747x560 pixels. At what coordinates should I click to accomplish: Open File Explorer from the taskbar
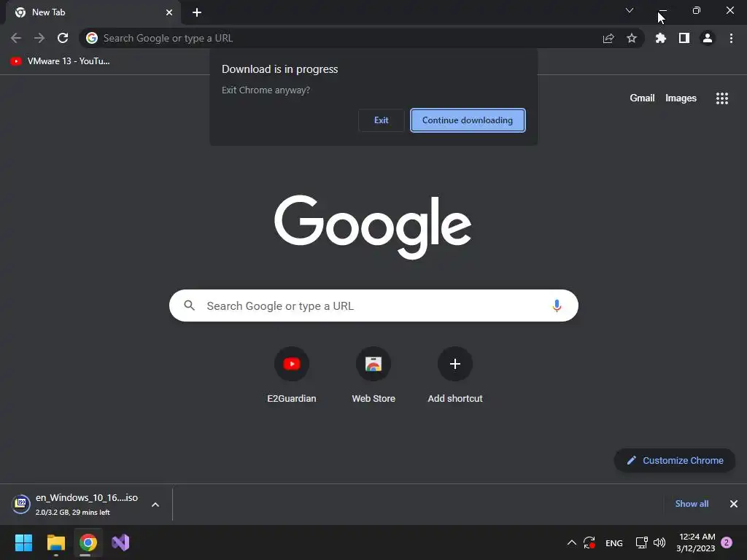55,542
